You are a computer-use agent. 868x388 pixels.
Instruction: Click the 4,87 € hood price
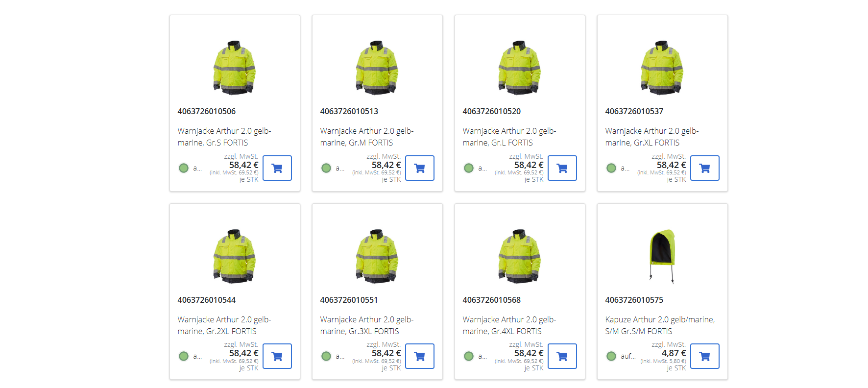[674, 353]
